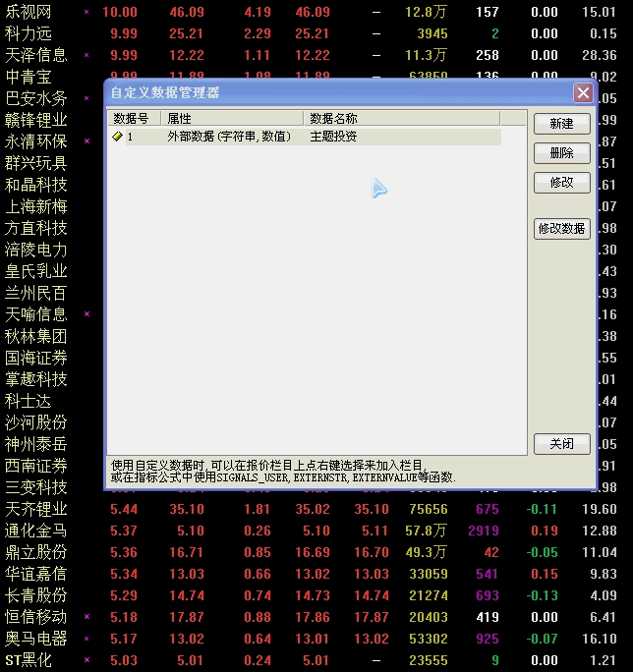Select stock 华谊嘉信 in the list

point(36,574)
